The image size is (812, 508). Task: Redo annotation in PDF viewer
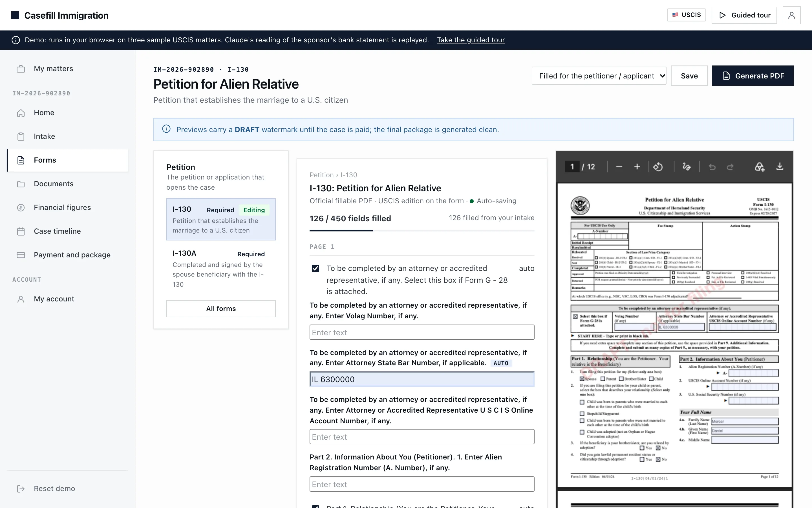(730, 167)
